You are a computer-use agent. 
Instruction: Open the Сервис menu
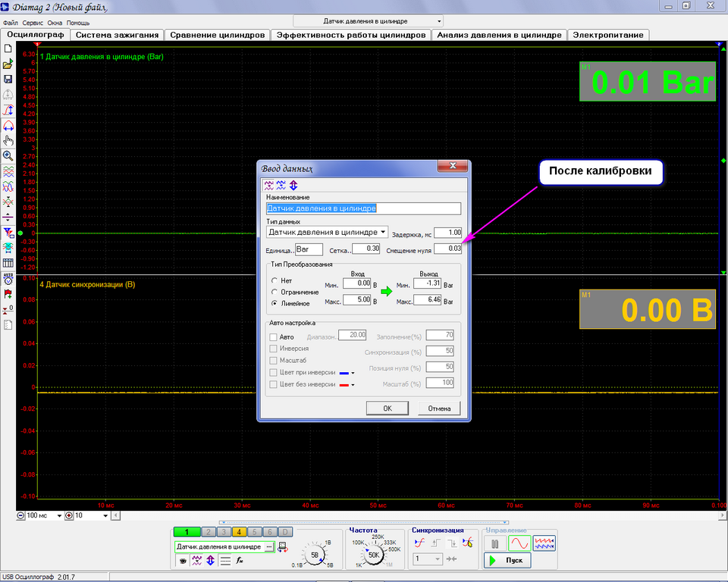click(33, 23)
